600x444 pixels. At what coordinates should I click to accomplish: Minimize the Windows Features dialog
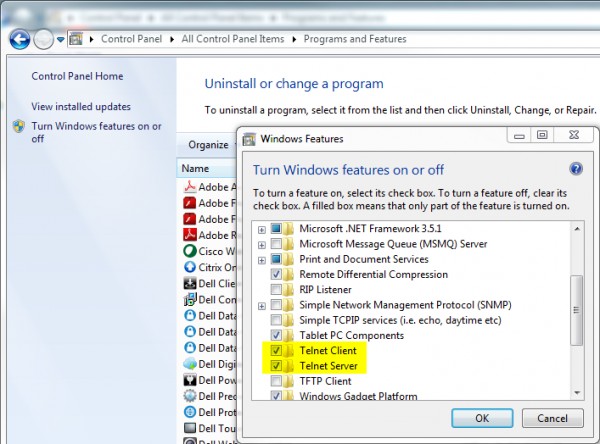pyautogui.click(x=519, y=135)
